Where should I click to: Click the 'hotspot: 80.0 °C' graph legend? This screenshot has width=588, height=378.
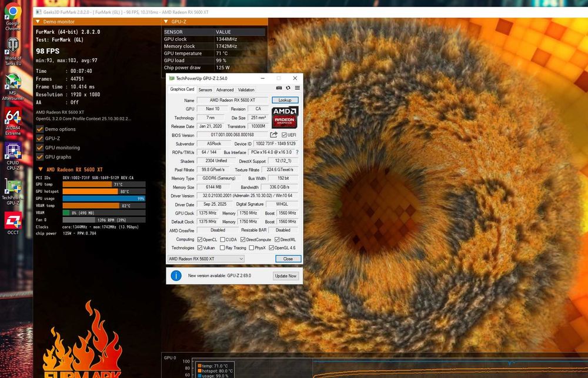(x=215, y=372)
